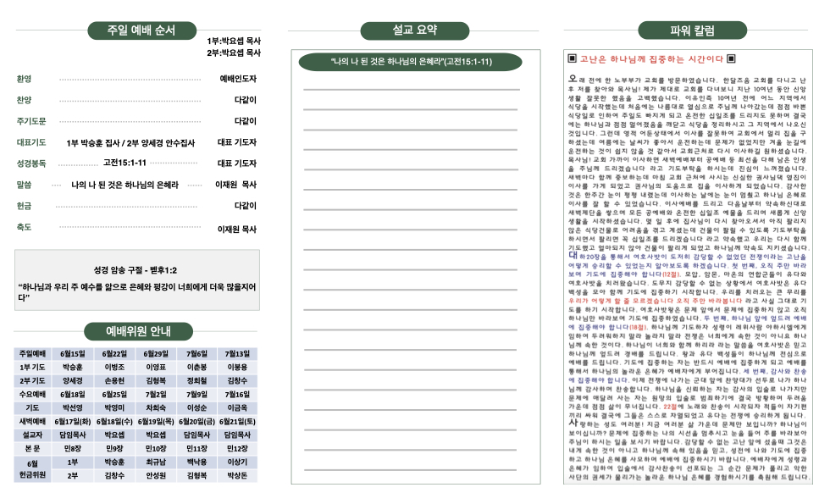Click the '6월 헌금위원' table cell
This screenshot has height=504, width=830.
click(x=32, y=468)
